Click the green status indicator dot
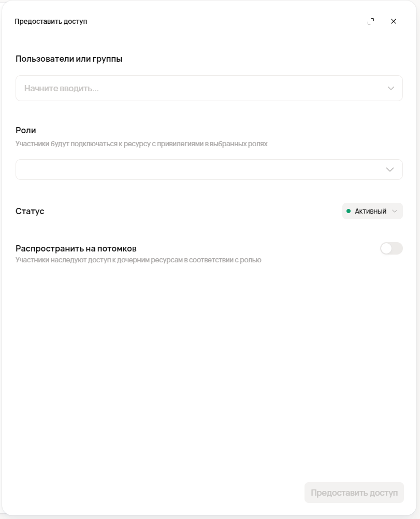Image resolution: width=420 pixels, height=519 pixels. (x=349, y=211)
